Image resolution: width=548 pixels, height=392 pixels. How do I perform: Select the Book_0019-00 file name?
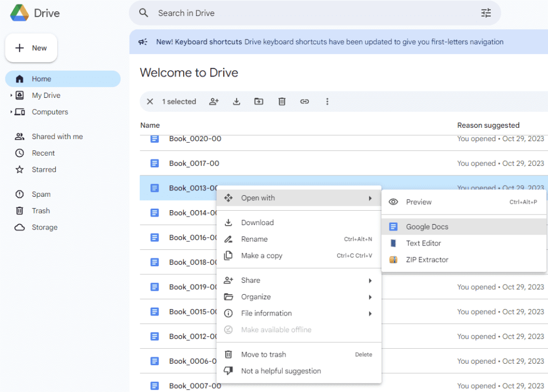(x=193, y=287)
